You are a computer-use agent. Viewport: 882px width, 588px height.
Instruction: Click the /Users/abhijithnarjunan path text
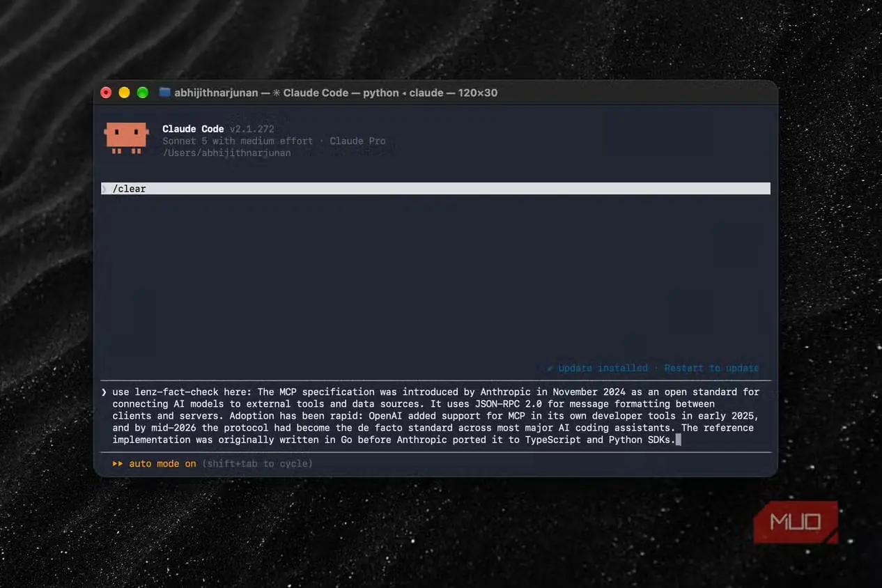[x=226, y=153]
